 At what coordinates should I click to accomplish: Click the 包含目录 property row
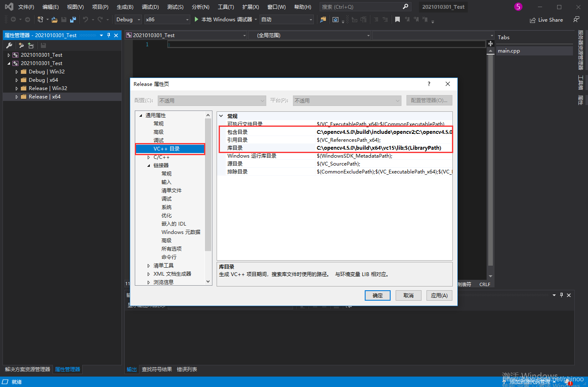[x=336, y=132]
